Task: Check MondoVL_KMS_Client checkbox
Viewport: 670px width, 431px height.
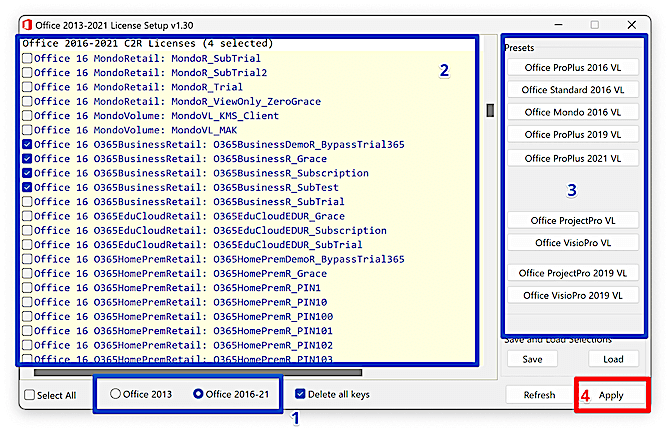Action: [27, 115]
